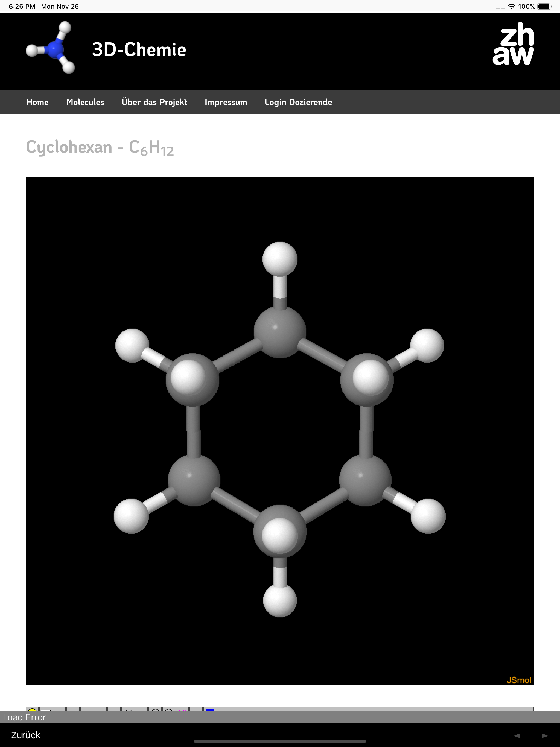The width and height of the screenshot is (560, 747).
Task: Click the ammonia molecule site logo
Action: 50,48
